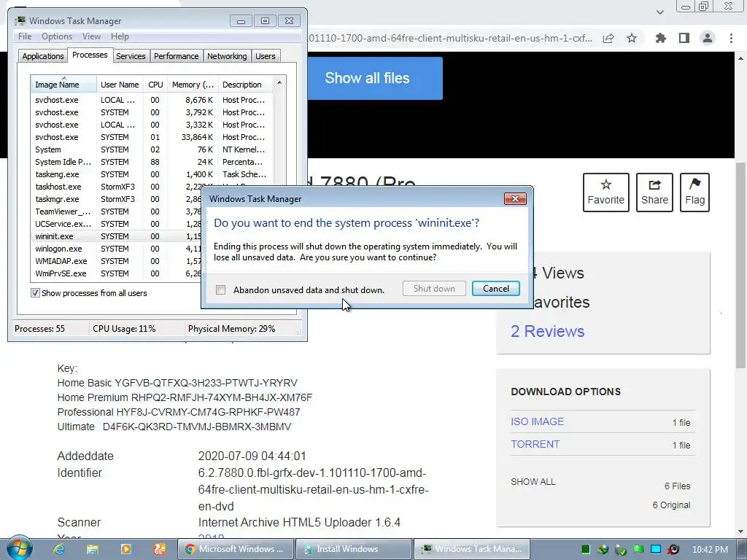Toggle the Chrome side panel icon
This screenshot has width=747, height=560.
click(684, 38)
